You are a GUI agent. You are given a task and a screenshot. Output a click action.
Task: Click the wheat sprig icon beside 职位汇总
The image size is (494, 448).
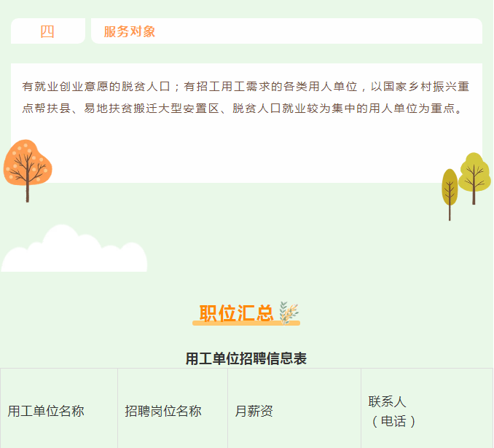[289, 313]
